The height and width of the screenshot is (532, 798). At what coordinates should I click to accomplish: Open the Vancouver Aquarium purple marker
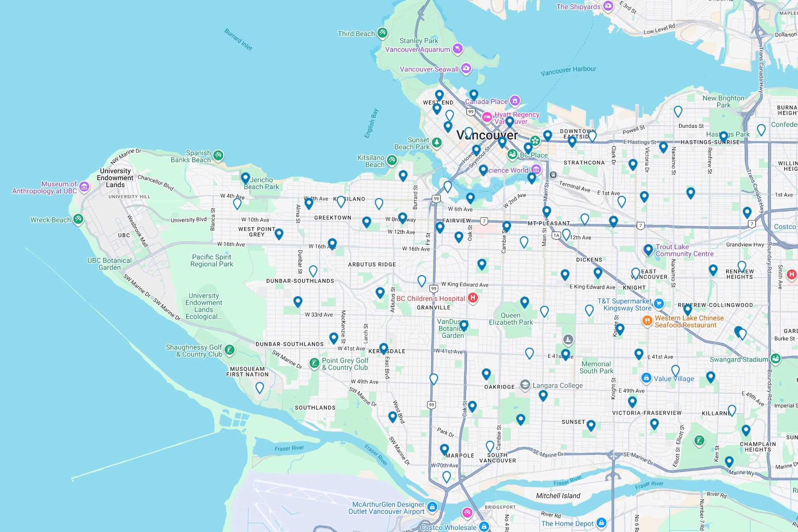457,49
